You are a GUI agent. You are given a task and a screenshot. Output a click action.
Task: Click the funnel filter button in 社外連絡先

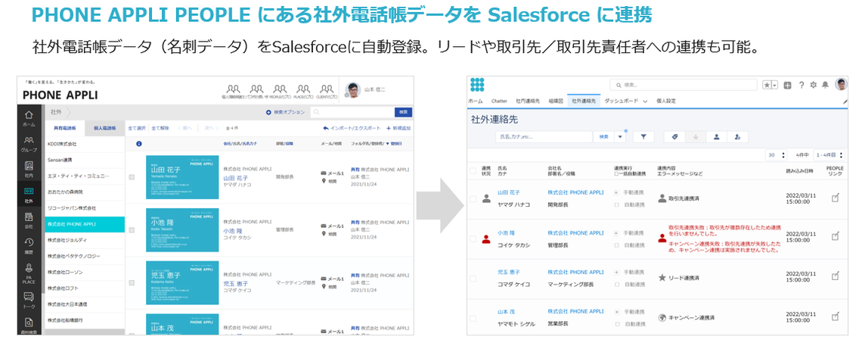[643, 136]
